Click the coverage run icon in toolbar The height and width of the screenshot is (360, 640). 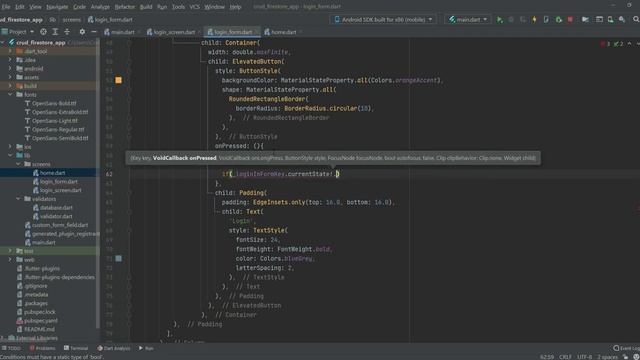tap(523, 20)
